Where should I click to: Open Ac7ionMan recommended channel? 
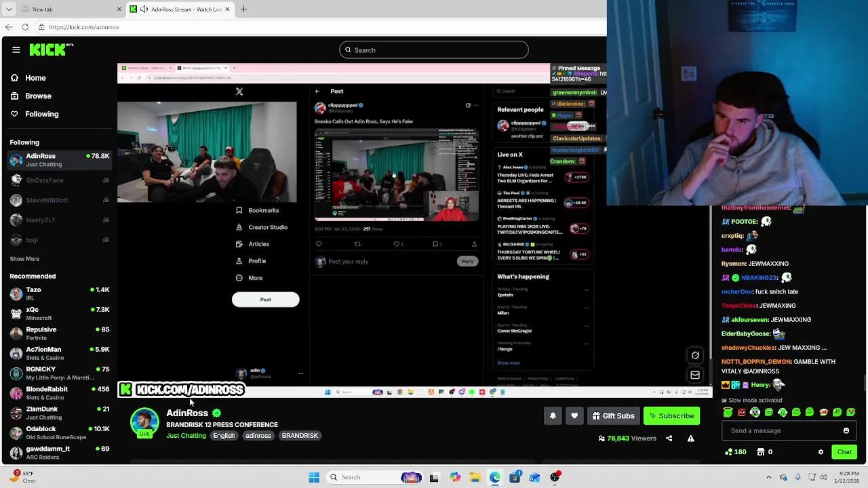pyautogui.click(x=59, y=353)
